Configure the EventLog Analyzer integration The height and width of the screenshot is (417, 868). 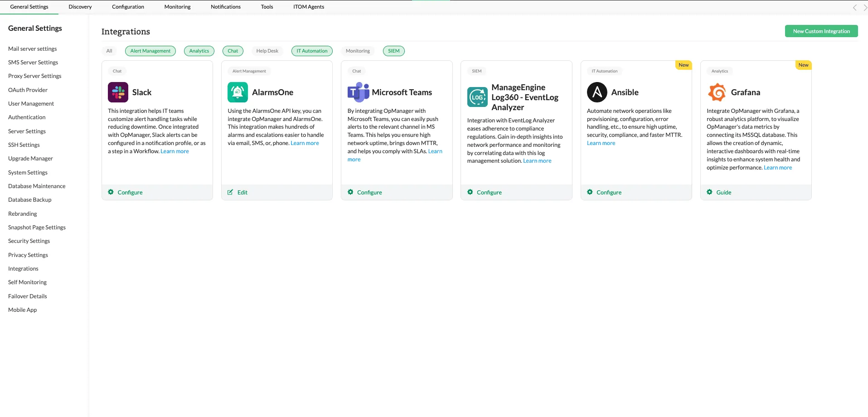coord(489,192)
